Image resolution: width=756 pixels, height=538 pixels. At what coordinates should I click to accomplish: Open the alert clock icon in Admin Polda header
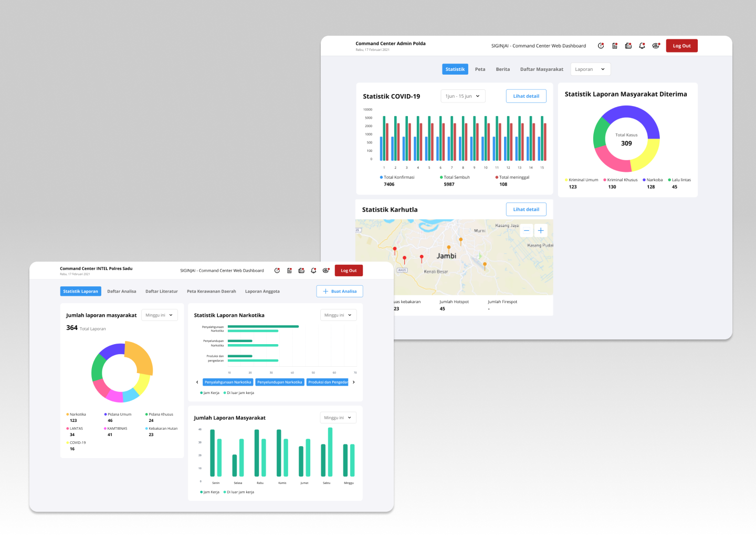click(601, 46)
